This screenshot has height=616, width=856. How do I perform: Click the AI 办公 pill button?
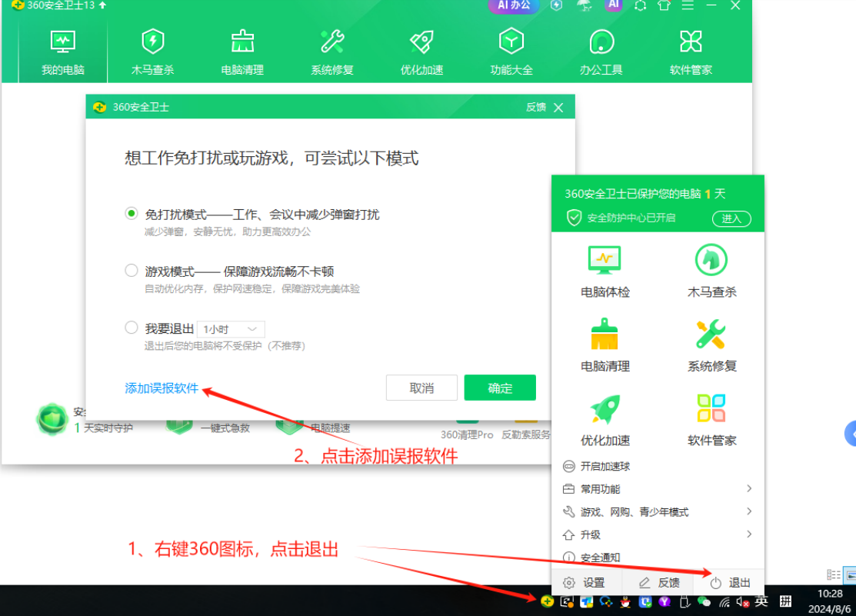point(514,5)
